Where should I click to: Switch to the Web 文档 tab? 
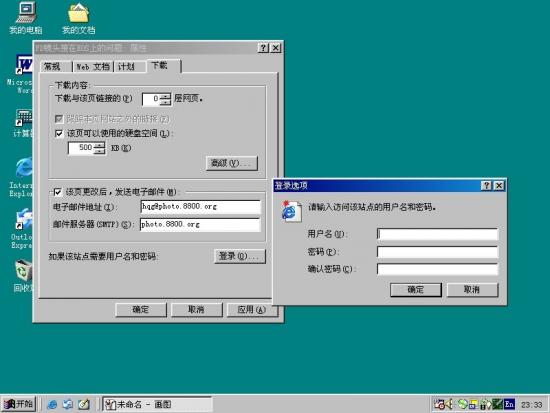[93, 66]
